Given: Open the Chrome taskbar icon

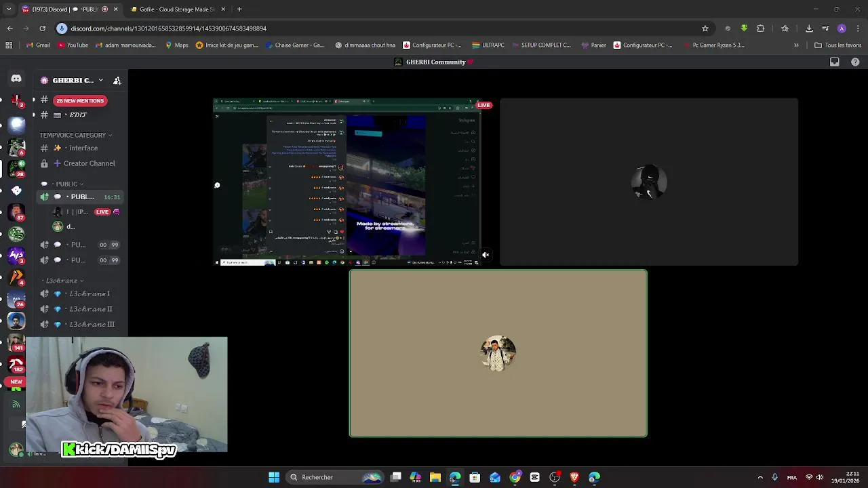Looking at the screenshot, I should (515, 477).
